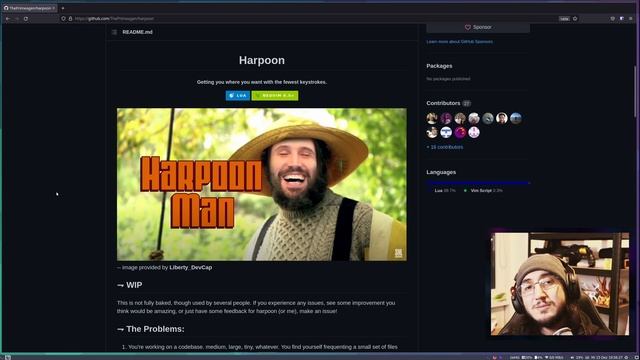
Task: Click the webcam overlay video
Action: tap(560, 284)
